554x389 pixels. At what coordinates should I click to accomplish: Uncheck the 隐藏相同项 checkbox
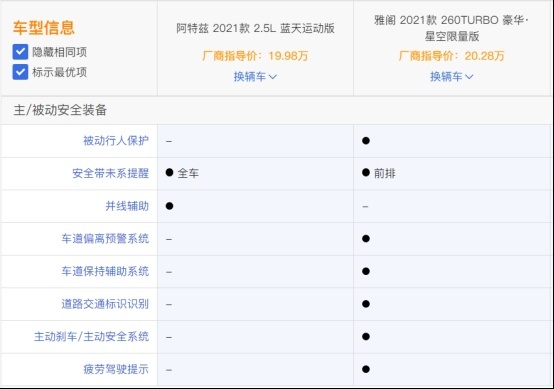click(x=20, y=52)
